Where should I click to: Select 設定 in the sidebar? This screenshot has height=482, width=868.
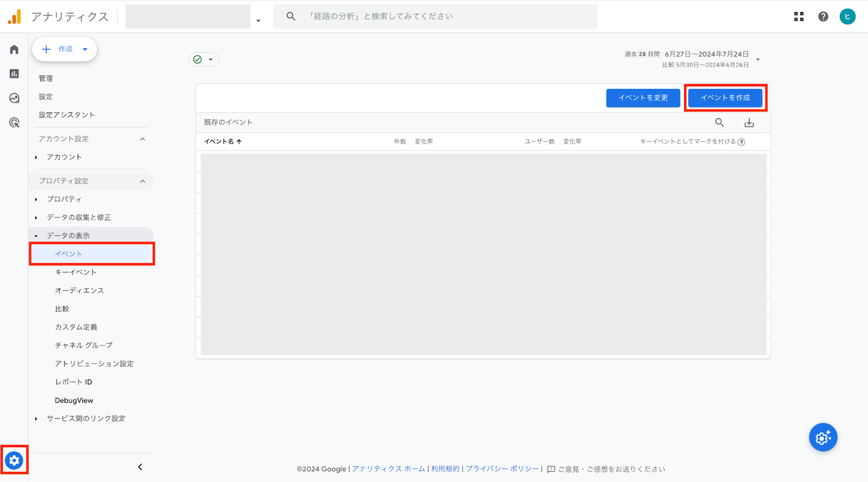tap(46, 97)
